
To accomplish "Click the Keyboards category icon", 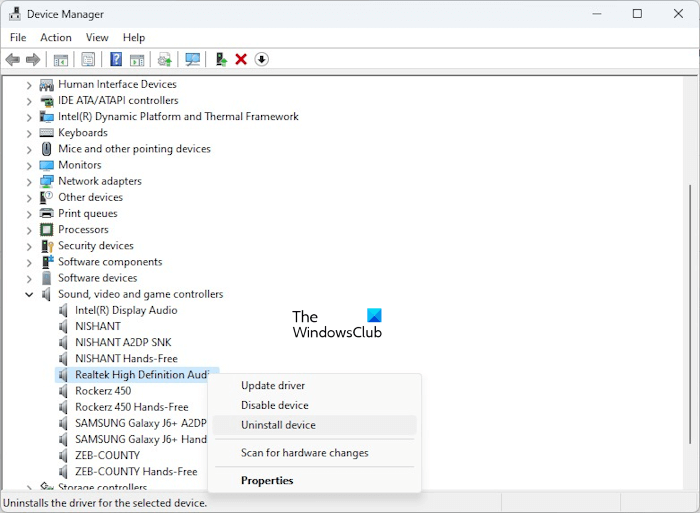I will point(46,133).
